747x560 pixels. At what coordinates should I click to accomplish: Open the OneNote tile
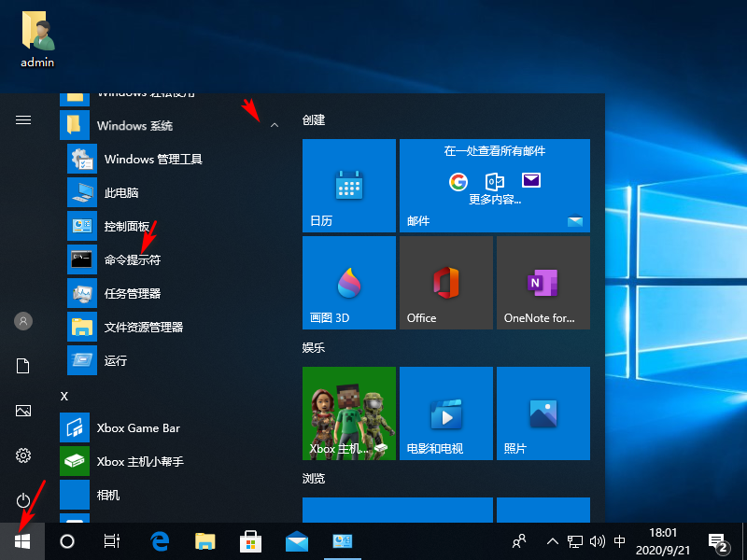tap(543, 282)
